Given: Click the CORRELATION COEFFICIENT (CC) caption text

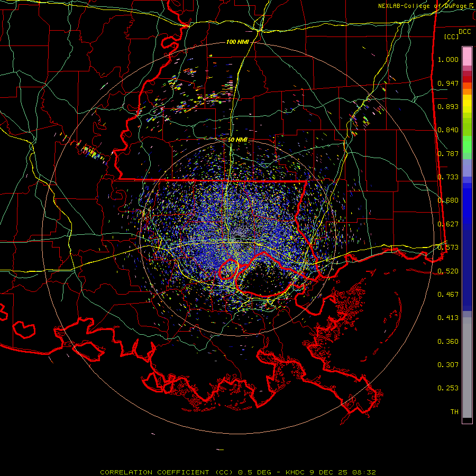Looking at the screenshot, I should (x=167, y=472).
